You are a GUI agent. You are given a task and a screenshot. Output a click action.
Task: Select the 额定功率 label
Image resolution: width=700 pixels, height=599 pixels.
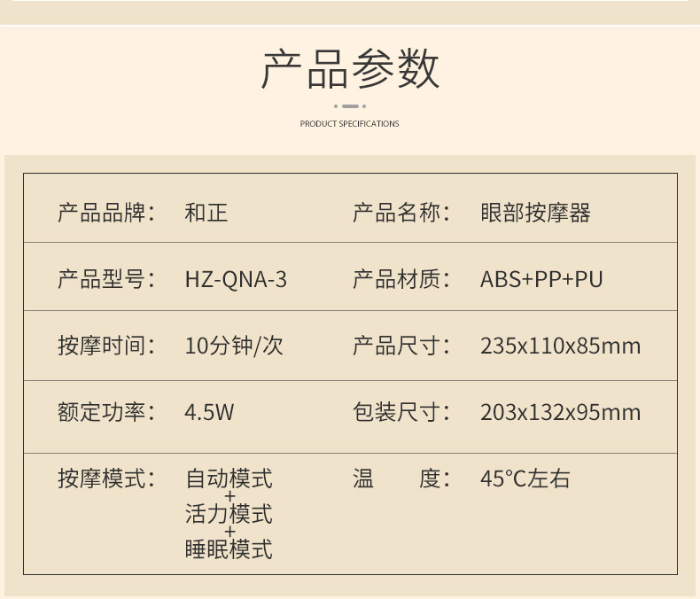106,411
